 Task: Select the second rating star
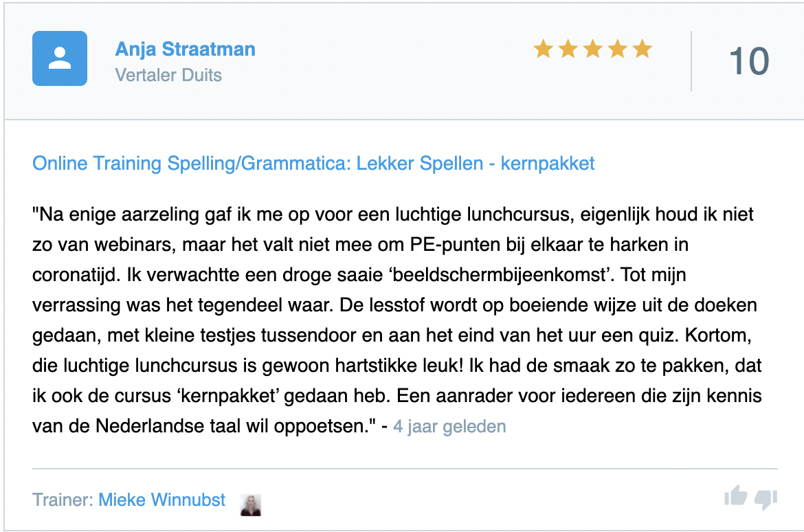(x=568, y=48)
